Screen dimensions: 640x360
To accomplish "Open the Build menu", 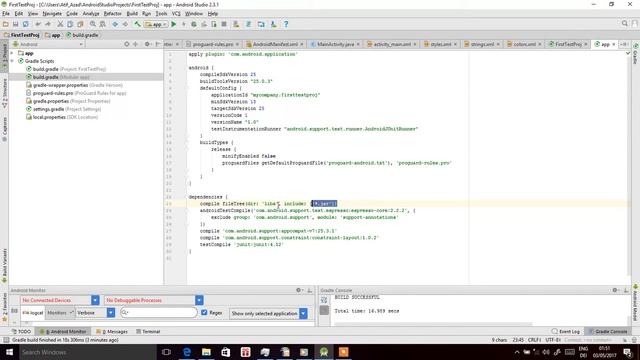I will click(132, 13).
